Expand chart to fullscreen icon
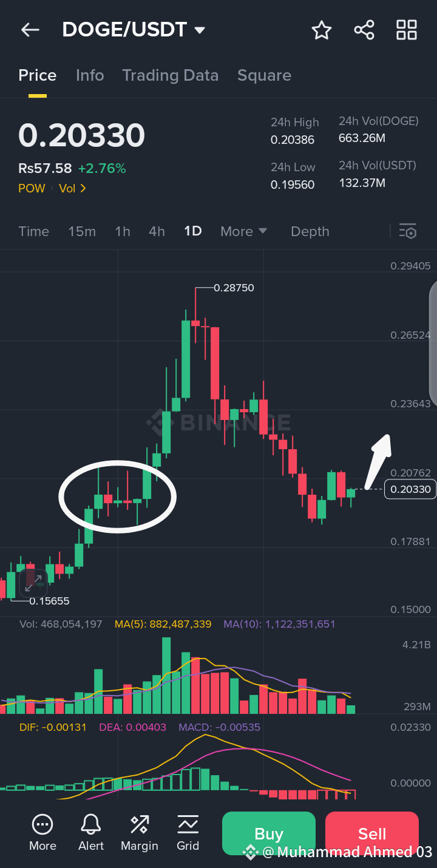Screen dimensions: 437x868 (33, 581)
